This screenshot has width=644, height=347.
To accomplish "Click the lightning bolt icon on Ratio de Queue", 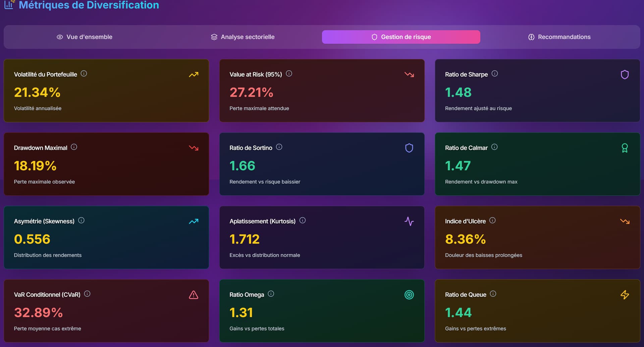I will (625, 295).
